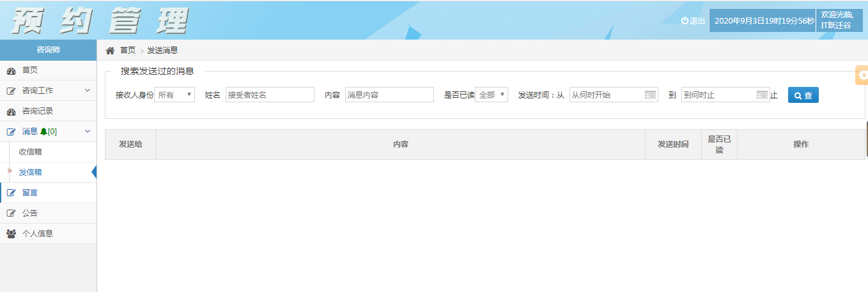
Task: Open calendar icon in 到何时止 field
Action: point(762,95)
